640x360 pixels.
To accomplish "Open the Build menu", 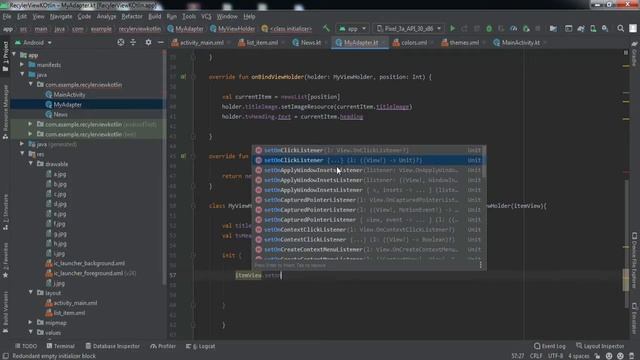I will click(154, 17).
